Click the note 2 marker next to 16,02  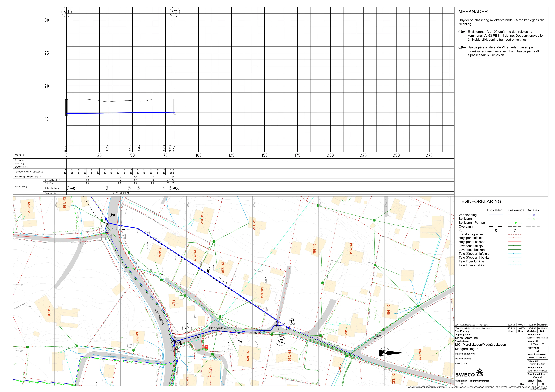[x=176, y=188]
